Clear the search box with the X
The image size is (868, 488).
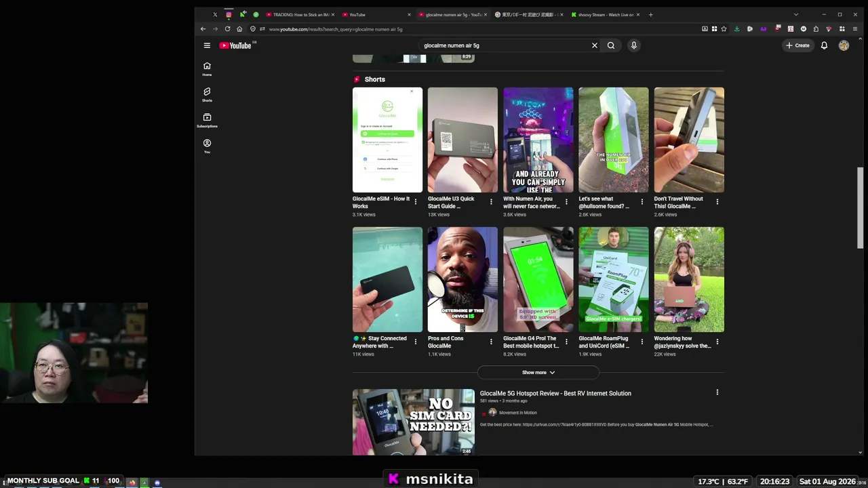(x=595, y=45)
